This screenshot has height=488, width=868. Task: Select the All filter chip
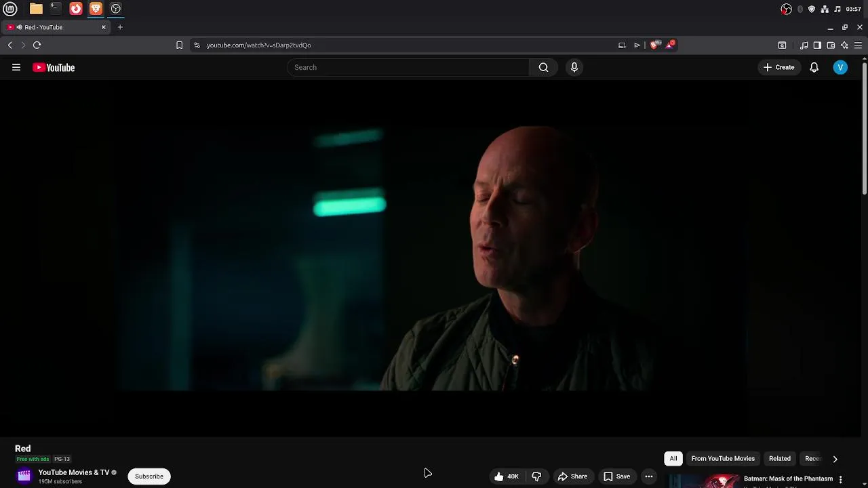(x=673, y=459)
